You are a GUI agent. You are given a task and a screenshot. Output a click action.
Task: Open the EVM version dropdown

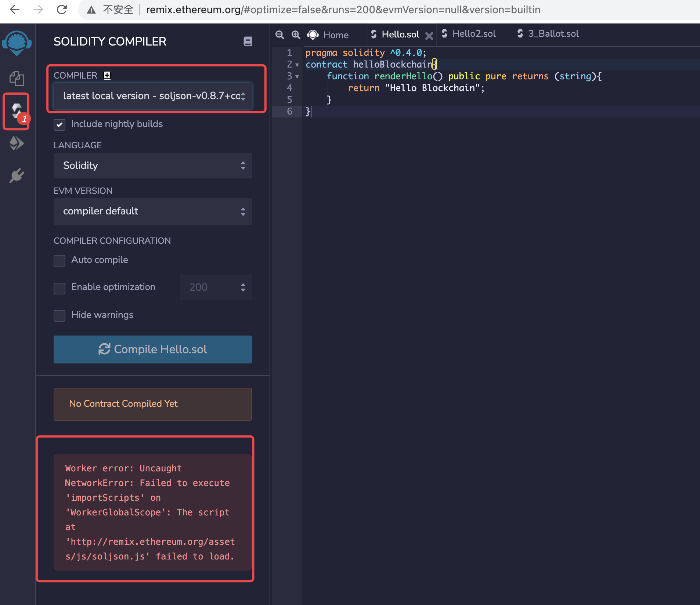pyautogui.click(x=153, y=211)
